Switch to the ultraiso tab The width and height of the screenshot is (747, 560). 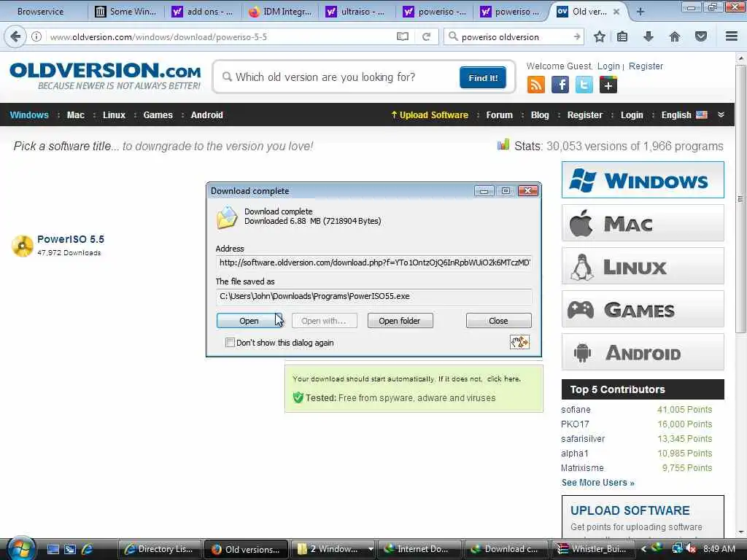[357, 12]
